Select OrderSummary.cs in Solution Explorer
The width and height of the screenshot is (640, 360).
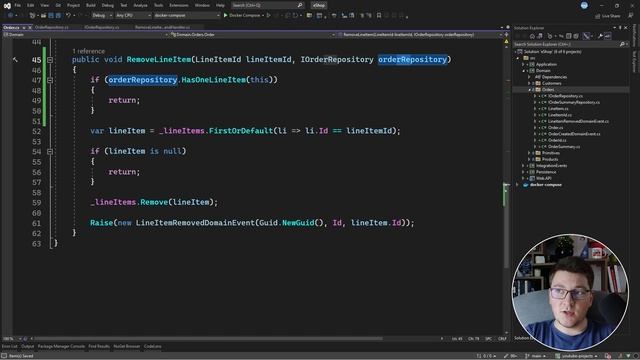(x=564, y=147)
